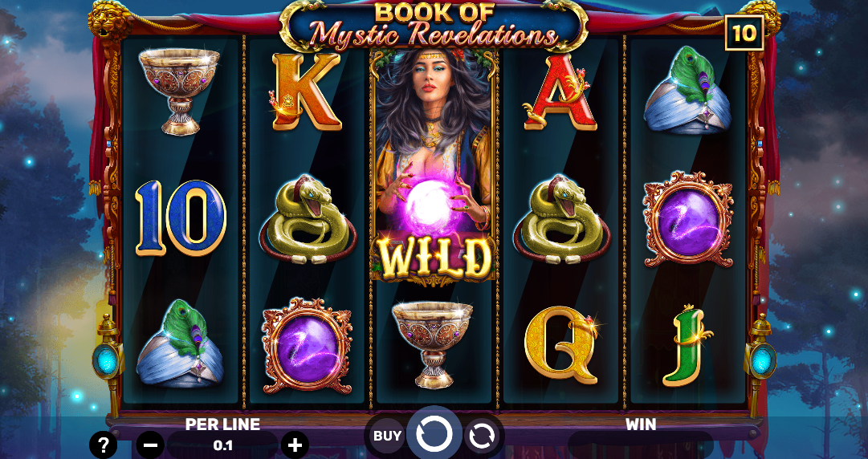Click the Book of Mystic Revelations logo

click(434, 26)
